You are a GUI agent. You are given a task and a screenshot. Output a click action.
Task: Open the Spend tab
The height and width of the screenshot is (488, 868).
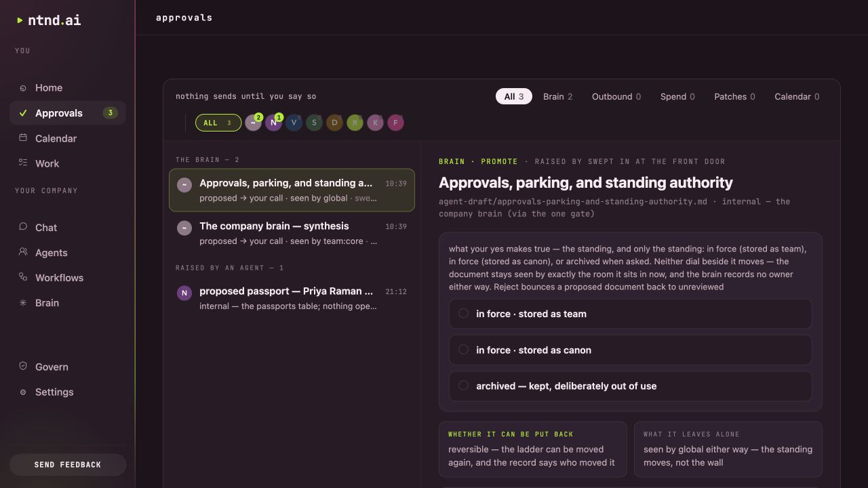pyautogui.click(x=677, y=96)
